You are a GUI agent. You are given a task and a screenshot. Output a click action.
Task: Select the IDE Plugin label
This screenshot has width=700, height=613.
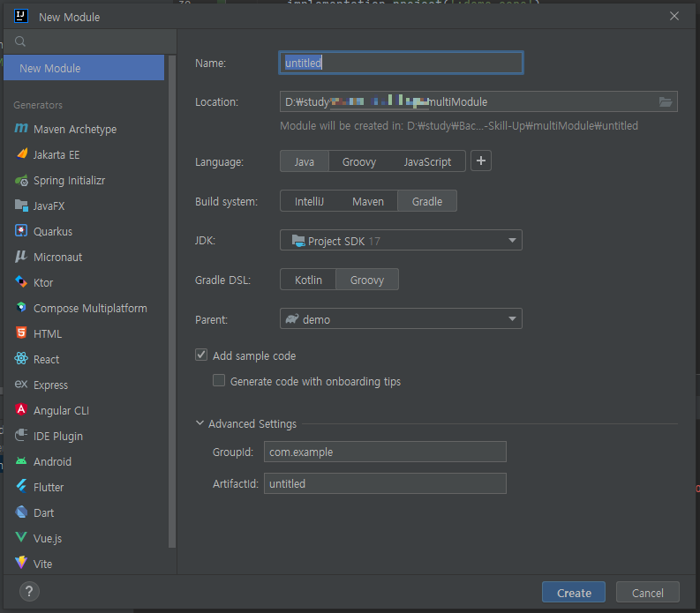point(58,436)
